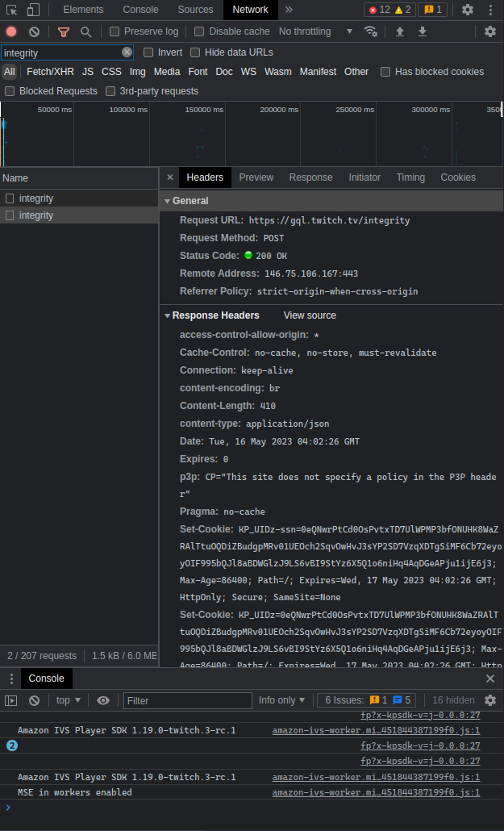Click the console Filter input field
The height and width of the screenshot is (831, 504).
188,700
